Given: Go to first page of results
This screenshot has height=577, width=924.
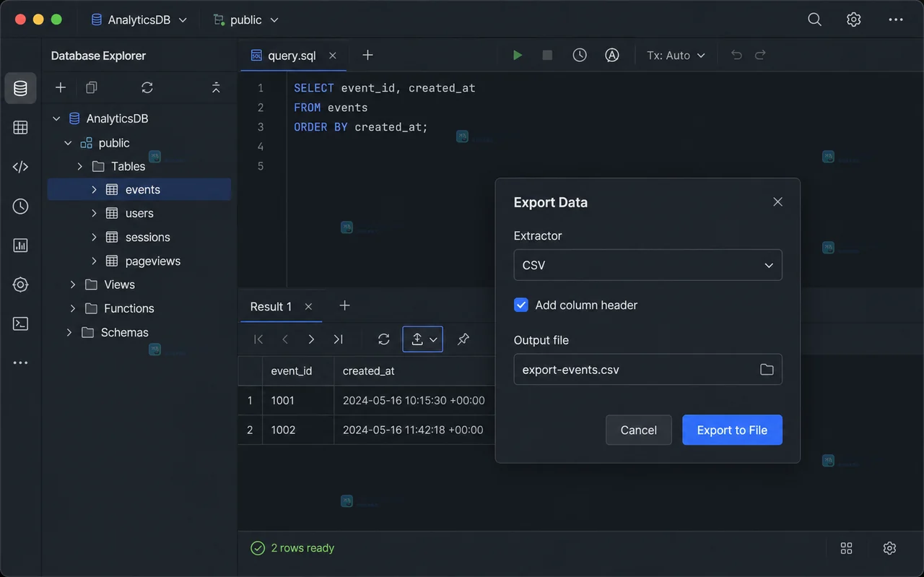Looking at the screenshot, I should [258, 339].
